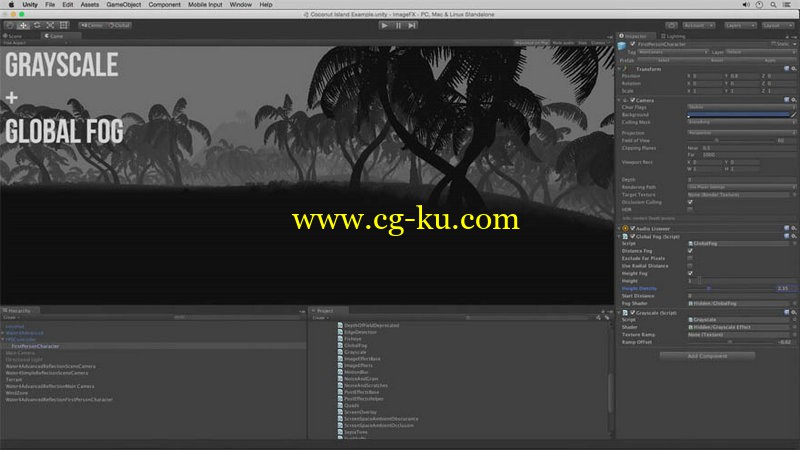Select FirstPersonCharacter in the Hierarchy

point(35,346)
